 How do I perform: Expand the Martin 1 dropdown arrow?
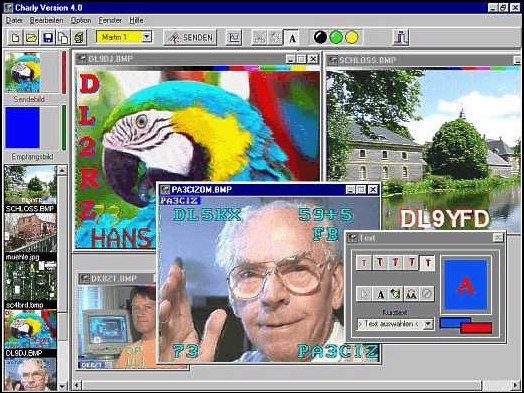[x=147, y=37]
